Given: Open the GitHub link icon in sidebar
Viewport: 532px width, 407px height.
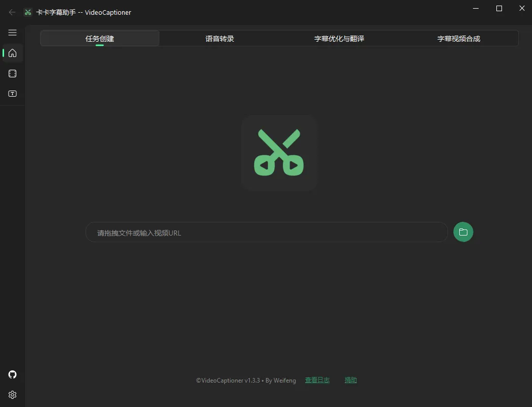Looking at the screenshot, I should [13, 374].
